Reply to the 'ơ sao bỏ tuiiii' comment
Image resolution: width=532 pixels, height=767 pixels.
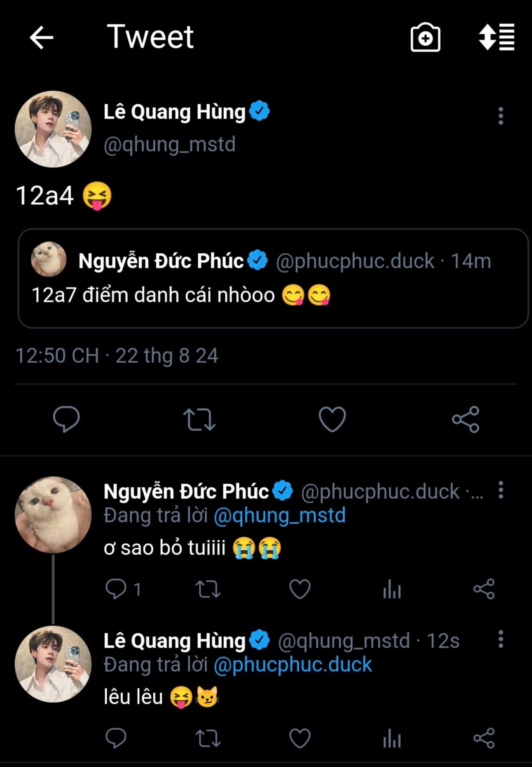(x=116, y=589)
